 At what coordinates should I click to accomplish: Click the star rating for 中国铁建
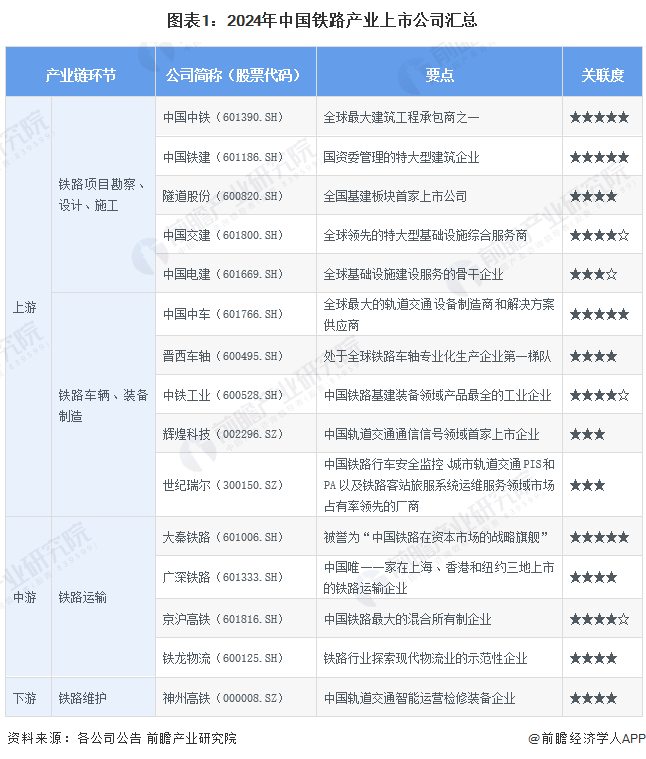tap(599, 157)
